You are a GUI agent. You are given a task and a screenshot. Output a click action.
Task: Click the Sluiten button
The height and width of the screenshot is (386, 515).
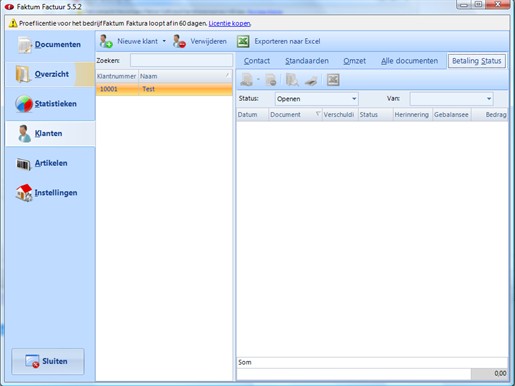(x=48, y=361)
